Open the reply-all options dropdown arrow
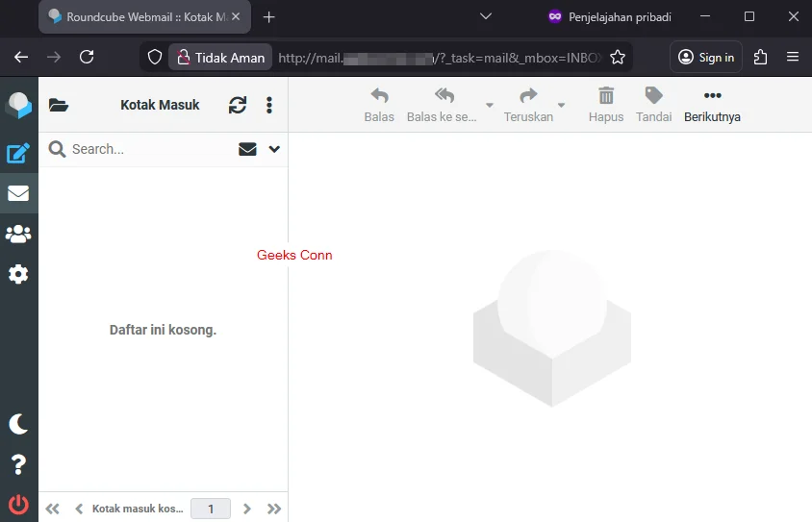812x522 pixels. 490,105
